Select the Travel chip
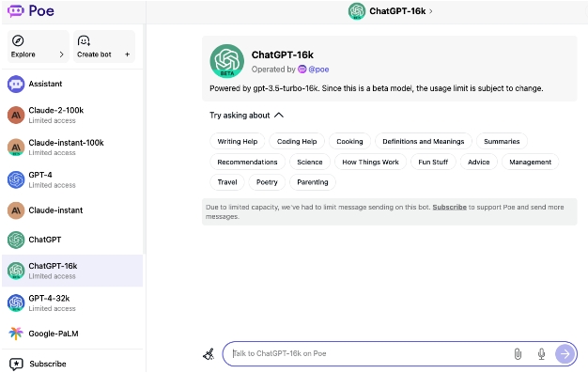 tap(227, 182)
